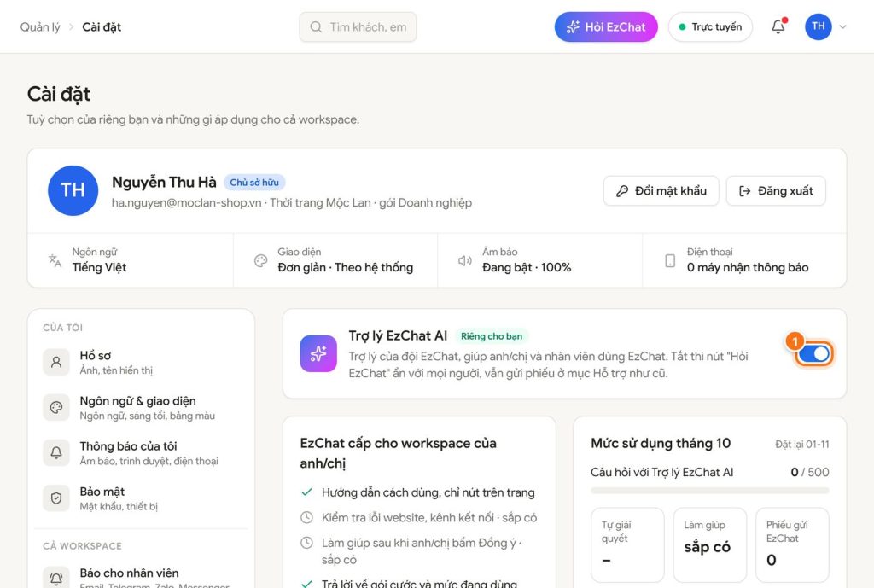
Task: Click the speaker icon beside Âm báo
Action: [465, 260]
